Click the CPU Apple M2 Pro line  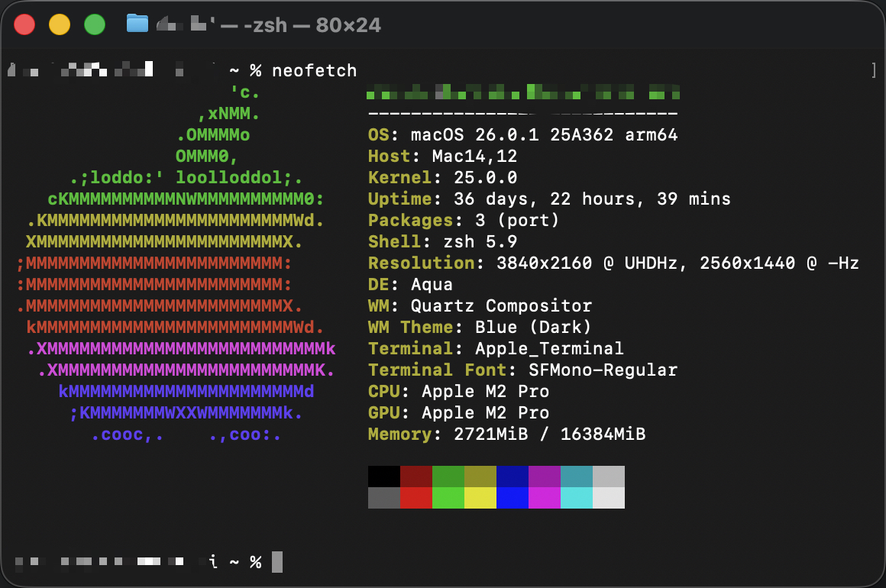coord(458,392)
